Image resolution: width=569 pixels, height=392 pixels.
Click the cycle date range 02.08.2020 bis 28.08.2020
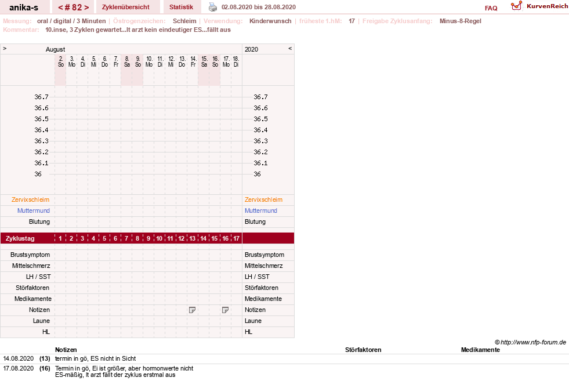[x=258, y=7]
